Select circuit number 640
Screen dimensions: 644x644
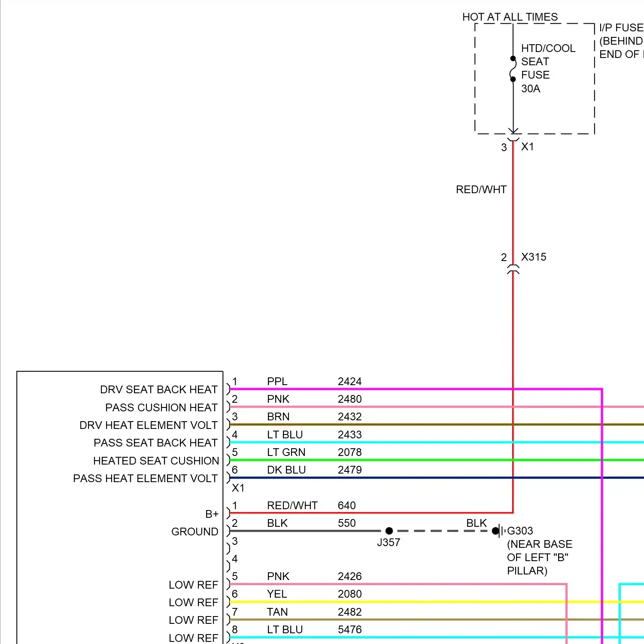(x=347, y=506)
